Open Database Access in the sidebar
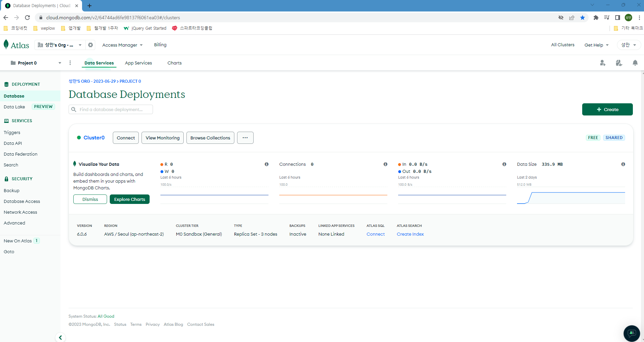The width and height of the screenshot is (644, 342). click(x=22, y=201)
